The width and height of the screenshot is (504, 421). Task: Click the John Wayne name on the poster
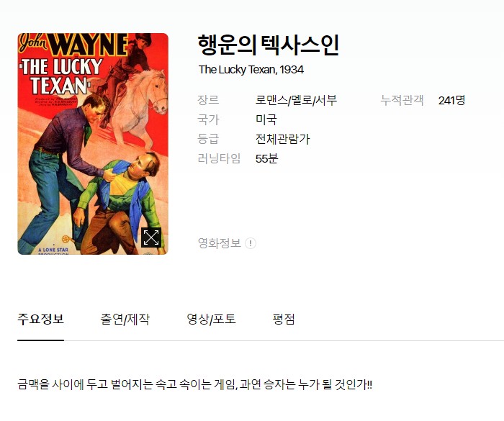tap(73, 45)
